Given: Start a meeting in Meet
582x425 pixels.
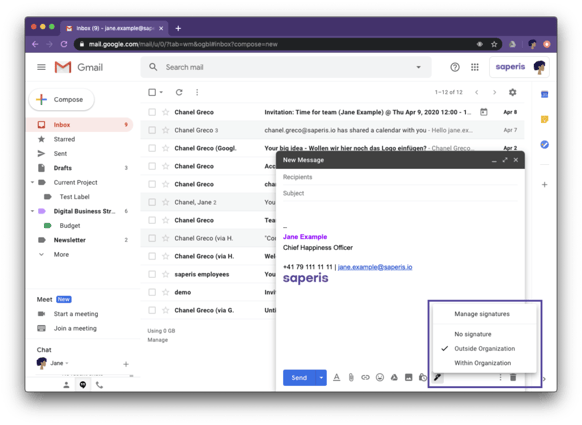Looking at the screenshot, I should [76, 314].
